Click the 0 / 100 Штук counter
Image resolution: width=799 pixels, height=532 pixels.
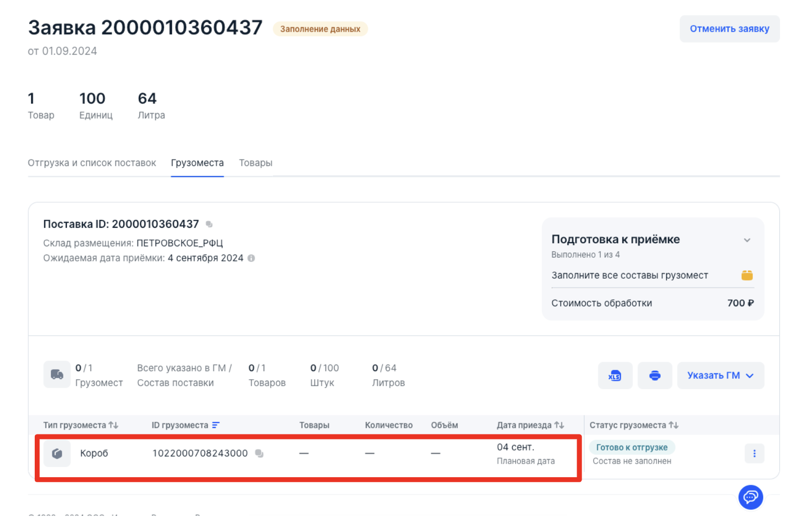pos(325,375)
